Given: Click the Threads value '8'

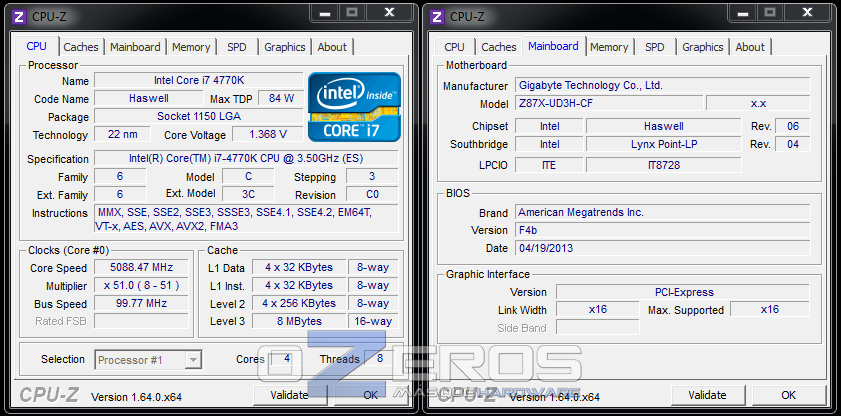Looking at the screenshot, I should (380, 358).
